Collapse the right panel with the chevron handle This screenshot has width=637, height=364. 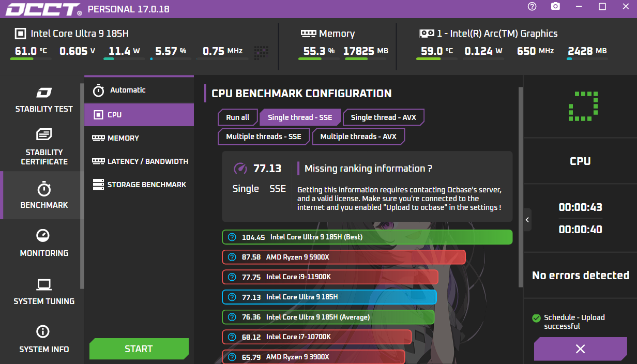pos(527,220)
